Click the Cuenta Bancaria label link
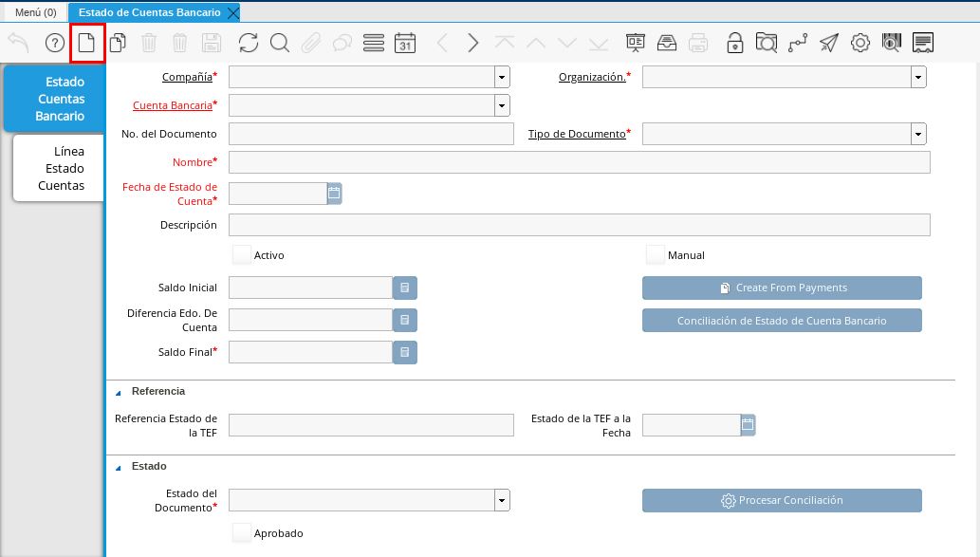 point(173,105)
